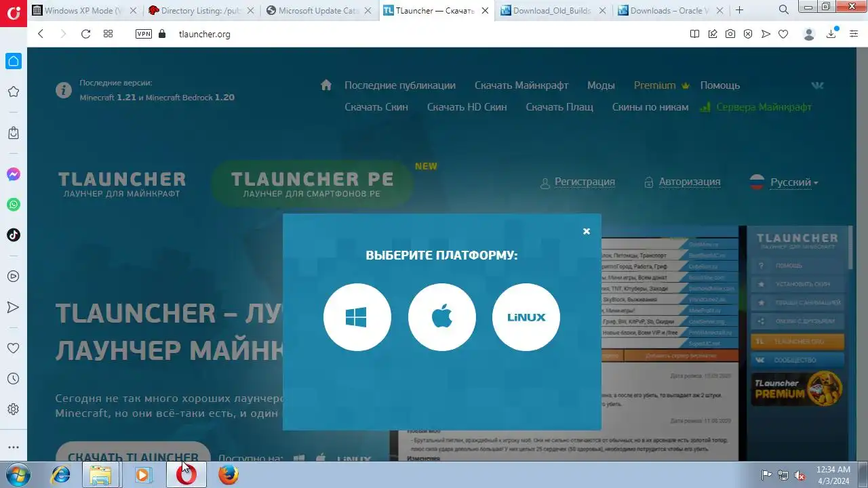Open Speed Dial start page grid

(108, 34)
